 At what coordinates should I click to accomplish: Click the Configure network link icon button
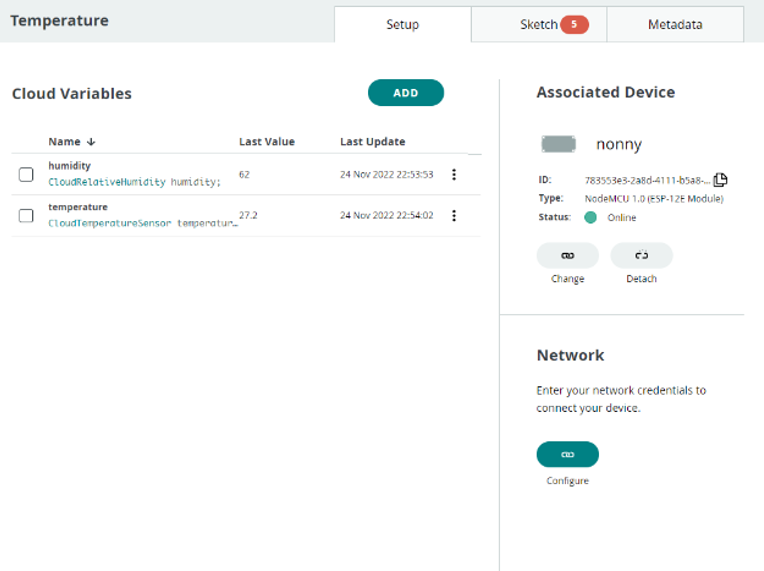point(568,454)
